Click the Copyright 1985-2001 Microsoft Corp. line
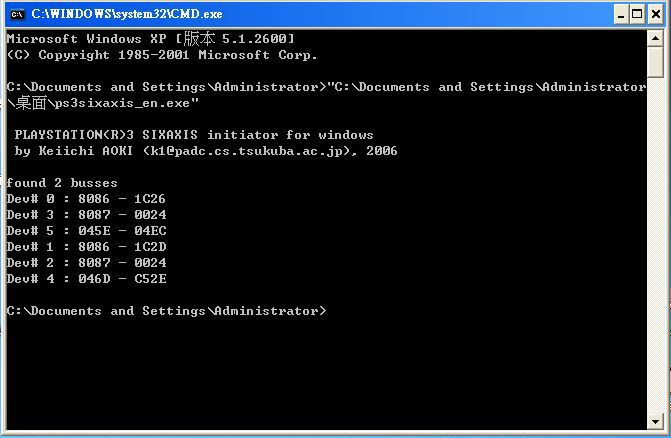Image resolution: width=671 pixels, height=438 pixels. click(162, 55)
